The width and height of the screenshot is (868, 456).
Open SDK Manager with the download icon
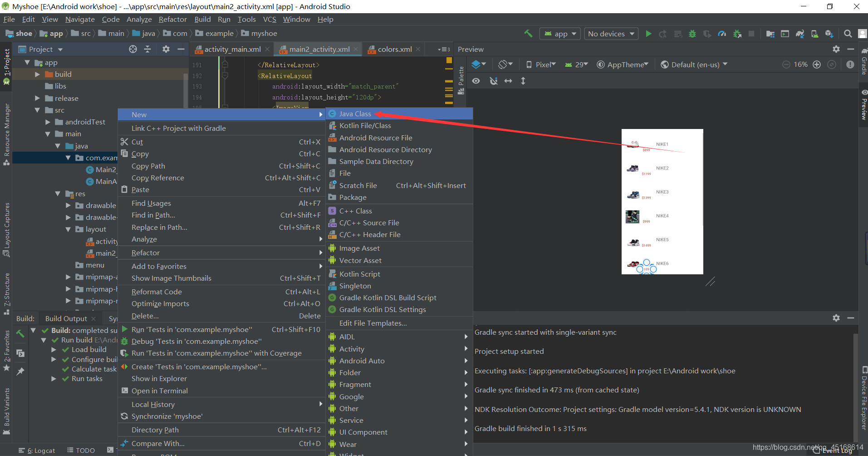[x=830, y=34]
